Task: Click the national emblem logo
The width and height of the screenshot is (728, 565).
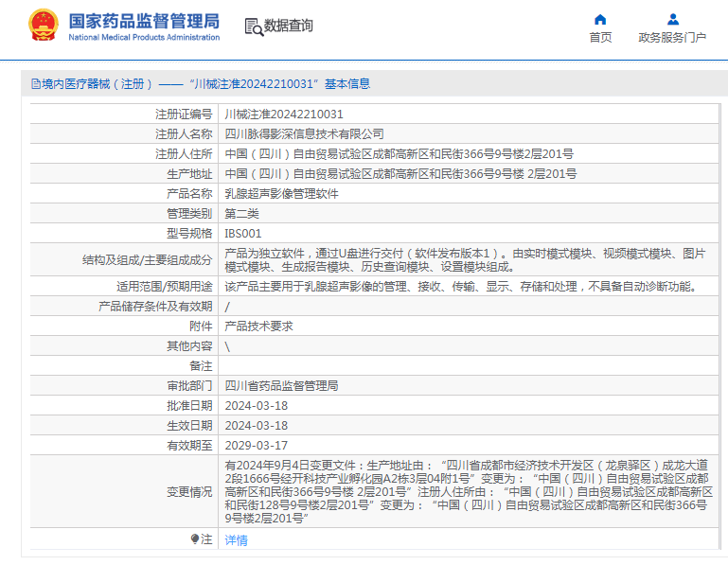Action: [44, 25]
